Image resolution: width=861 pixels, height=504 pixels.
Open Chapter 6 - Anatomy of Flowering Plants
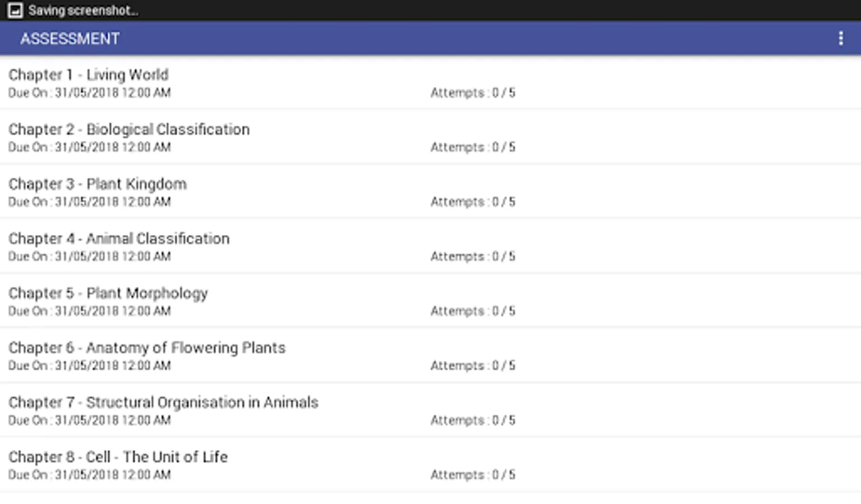pyautogui.click(x=147, y=348)
